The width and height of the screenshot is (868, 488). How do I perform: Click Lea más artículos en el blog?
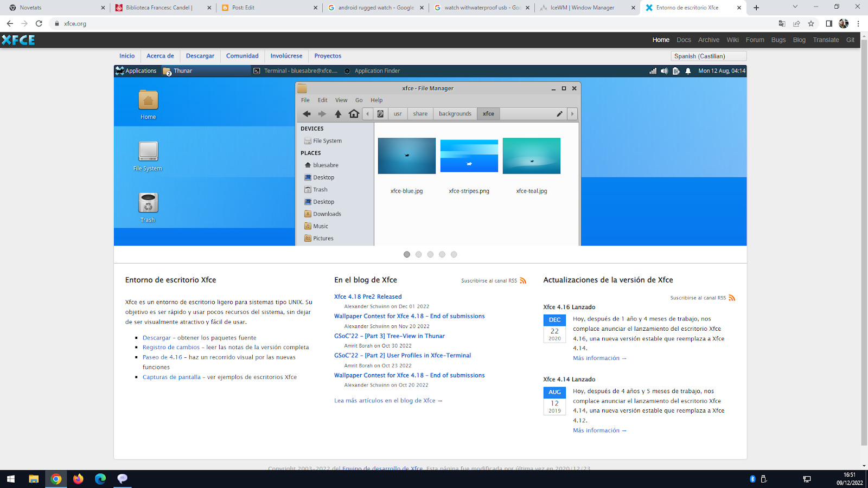point(388,401)
